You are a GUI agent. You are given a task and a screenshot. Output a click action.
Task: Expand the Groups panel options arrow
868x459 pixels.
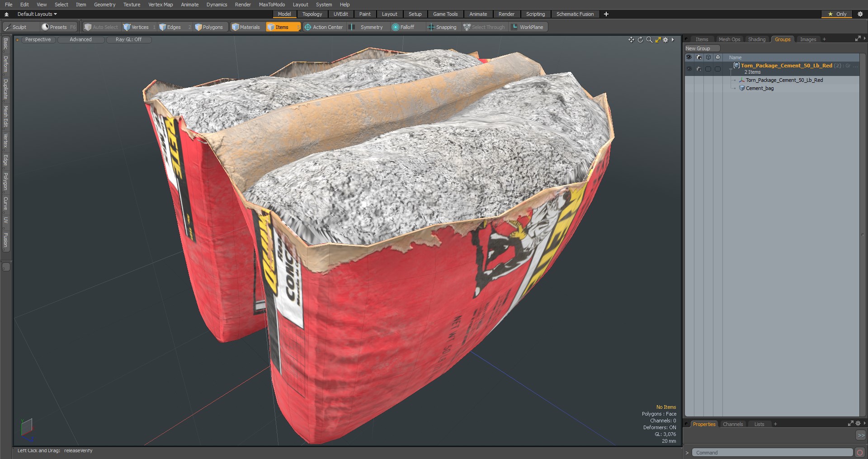[864, 39]
